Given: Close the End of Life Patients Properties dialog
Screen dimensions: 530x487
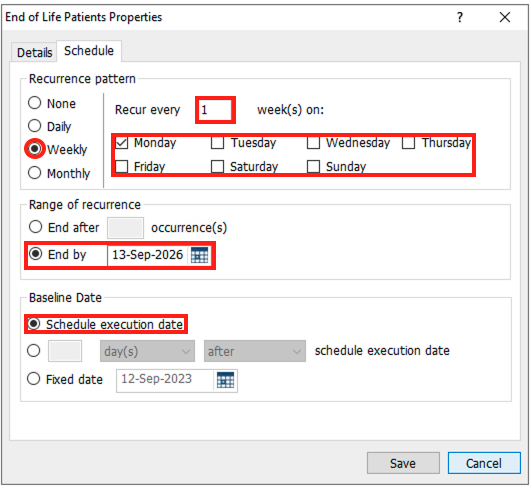Looking at the screenshot, I should [505, 17].
